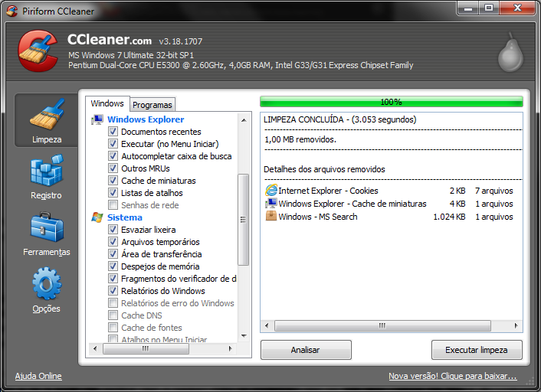Toggle Despejos de memória checkbox
This screenshot has width=541, height=392.
click(113, 266)
